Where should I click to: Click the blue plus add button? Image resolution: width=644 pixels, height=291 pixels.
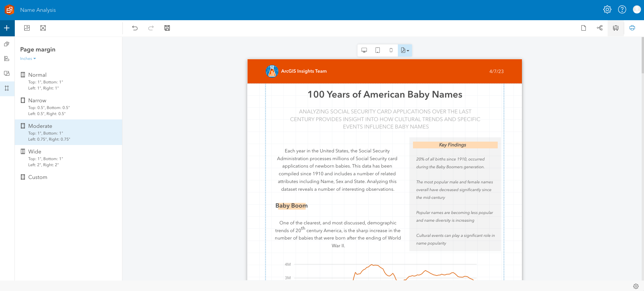coord(7,28)
